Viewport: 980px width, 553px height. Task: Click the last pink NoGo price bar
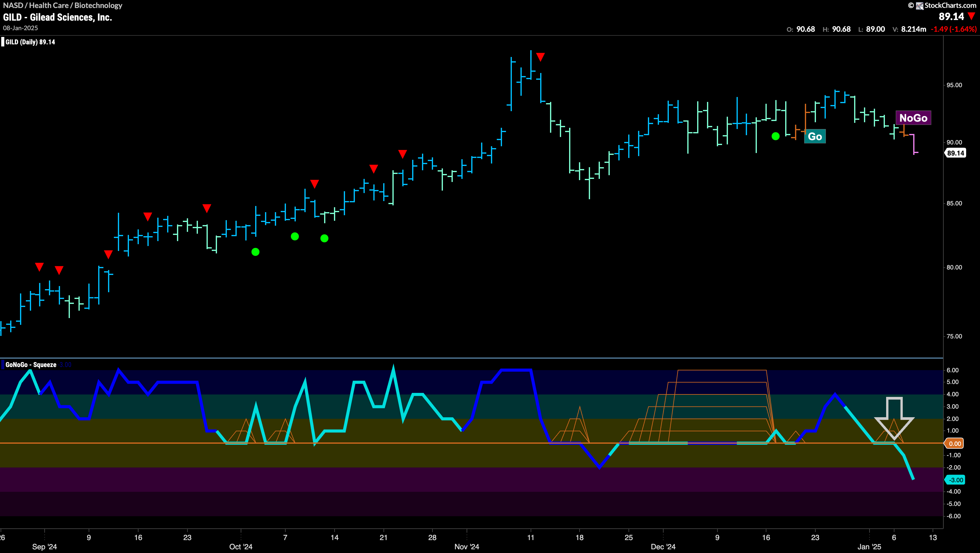[914, 144]
